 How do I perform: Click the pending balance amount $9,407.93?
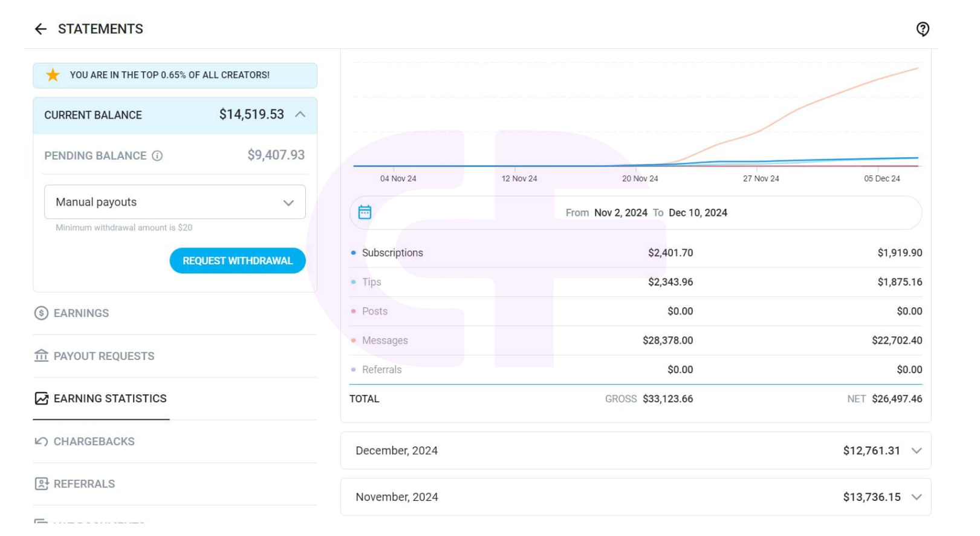[x=276, y=155]
